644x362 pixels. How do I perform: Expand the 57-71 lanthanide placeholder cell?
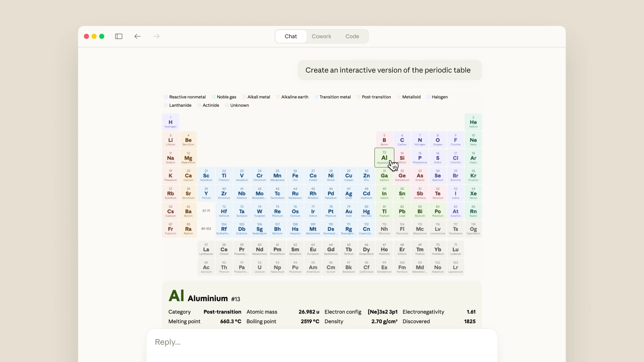[x=206, y=211]
